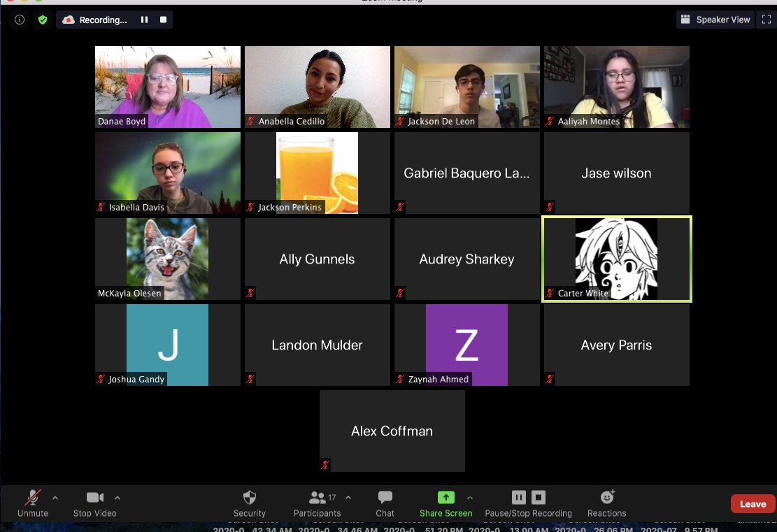
Task: Select Jackson De Leon's video tile
Action: [x=466, y=87]
